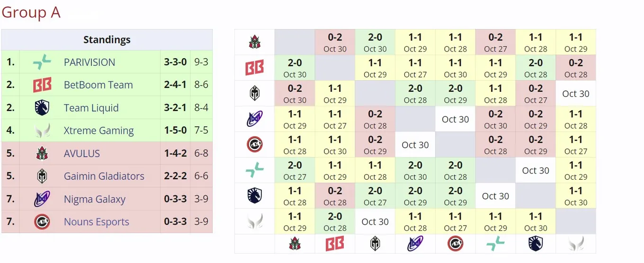The height and width of the screenshot is (263, 644).
Task: Click PARIVISION logo in crosstable left column
Action: point(255,170)
